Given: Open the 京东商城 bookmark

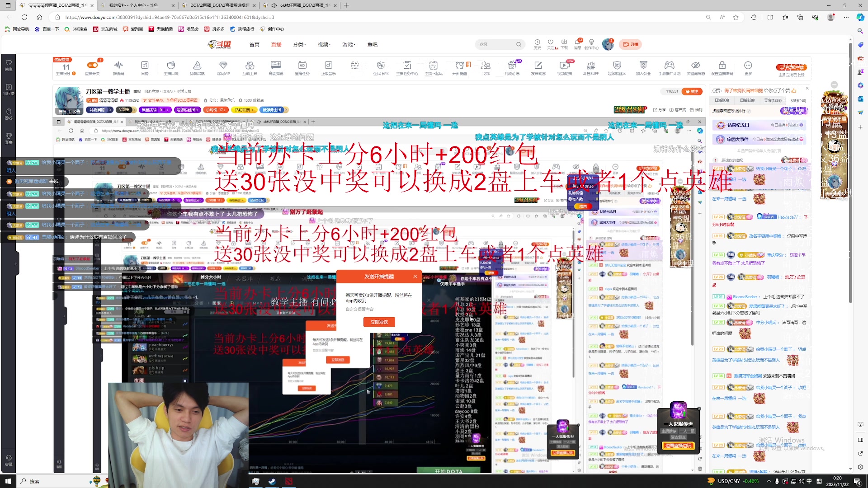Looking at the screenshot, I should click(x=105, y=29).
